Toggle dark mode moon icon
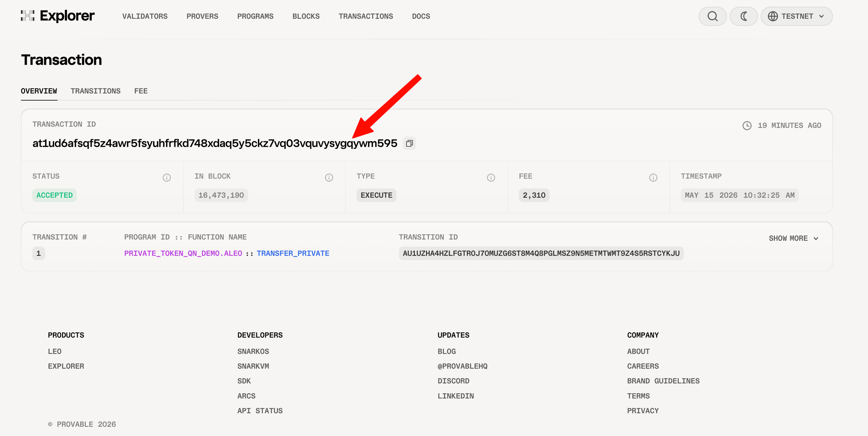868x436 pixels. pyautogui.click(x=743, y=16)
